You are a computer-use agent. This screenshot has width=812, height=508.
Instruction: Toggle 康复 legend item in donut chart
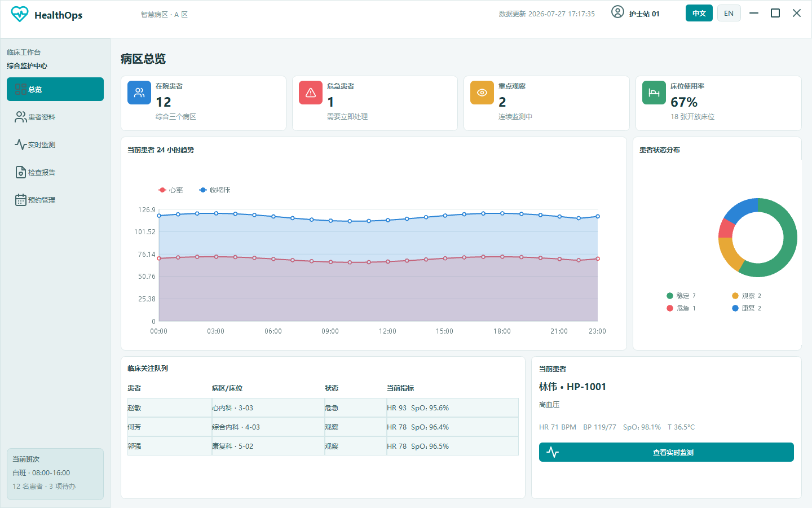747,308
